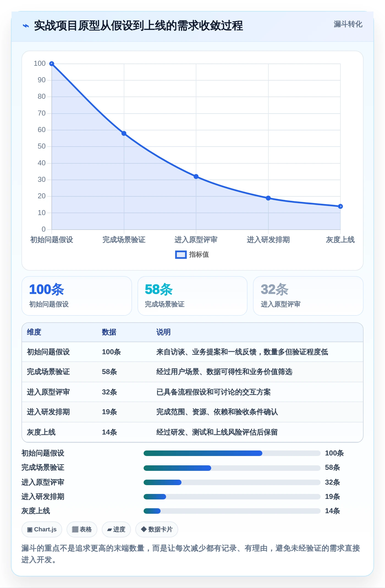Click the description starting 已具备流程假设
Image resolution: width=385 pixels, height=588 pixels.
pos(214,392)
